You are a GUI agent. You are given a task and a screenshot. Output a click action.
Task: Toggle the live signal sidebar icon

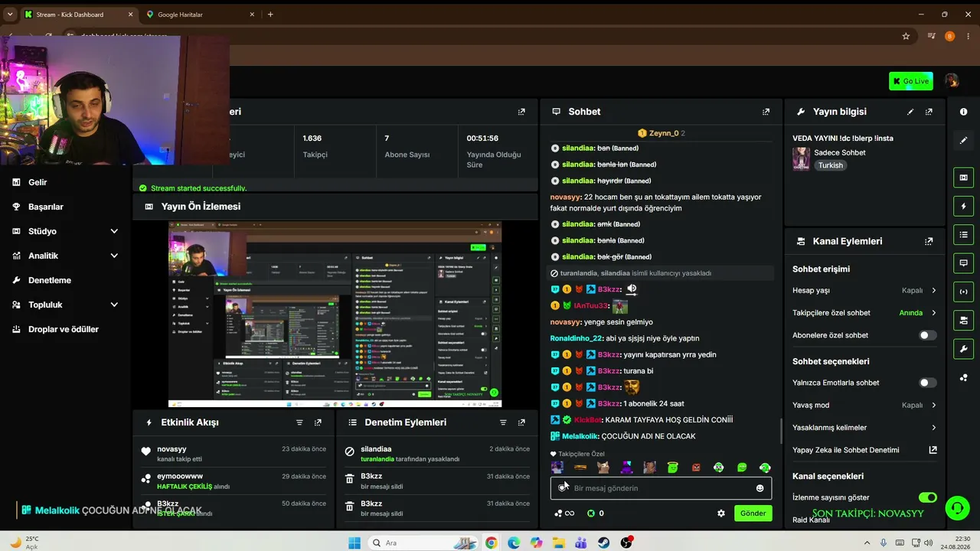tap(964, 291)
